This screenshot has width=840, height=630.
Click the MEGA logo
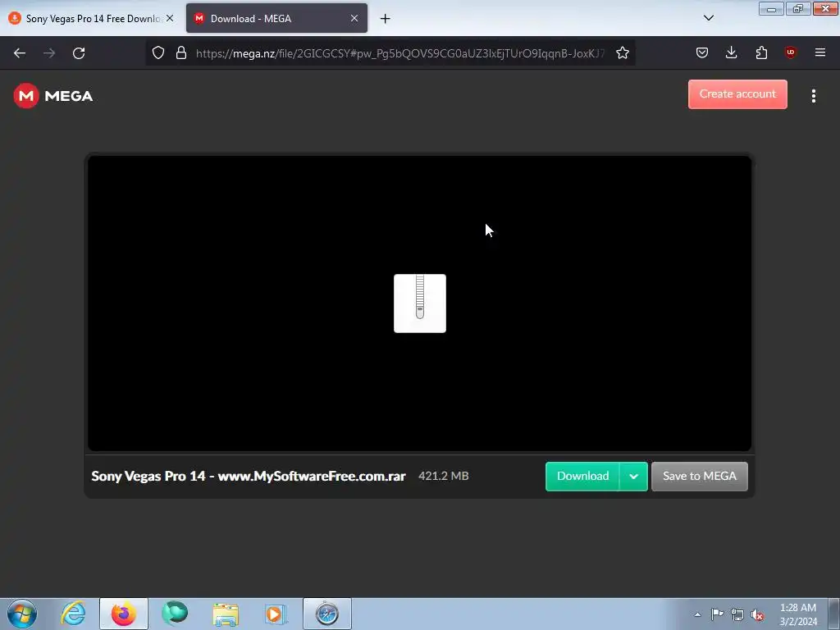pos(53,96)
